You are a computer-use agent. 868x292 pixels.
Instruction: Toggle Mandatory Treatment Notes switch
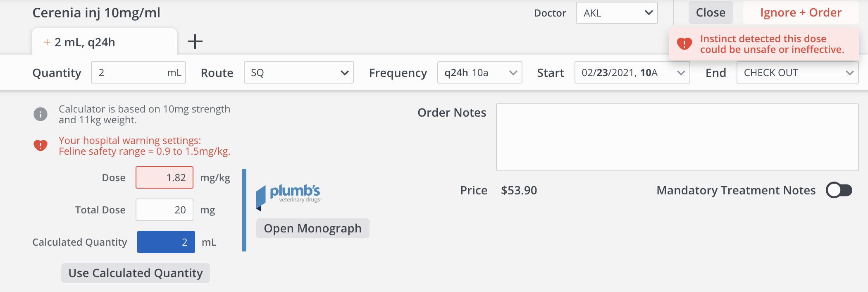click(839, 190)
